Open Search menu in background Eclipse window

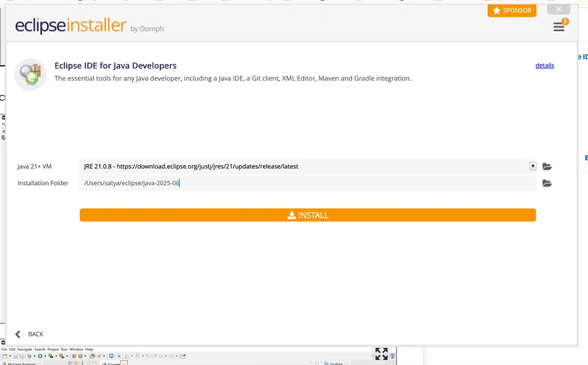(x=40, y=349)
